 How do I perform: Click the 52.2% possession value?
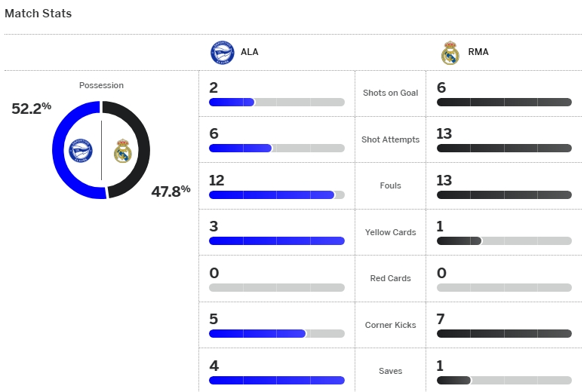pos(31,108)
